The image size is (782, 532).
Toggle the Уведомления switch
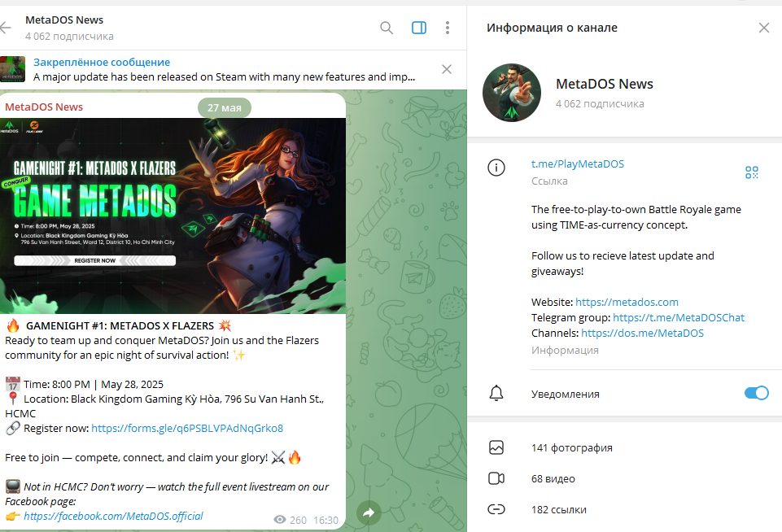click(x=757, y=393)
